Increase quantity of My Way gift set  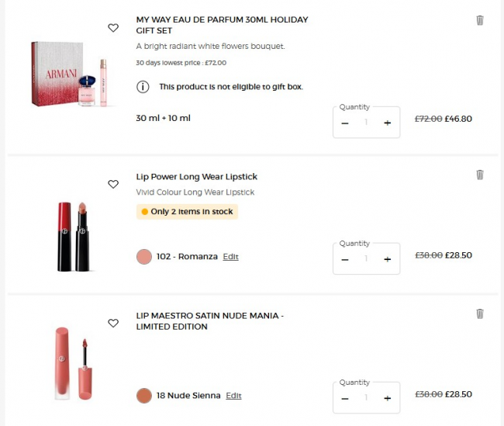point(387,123)
